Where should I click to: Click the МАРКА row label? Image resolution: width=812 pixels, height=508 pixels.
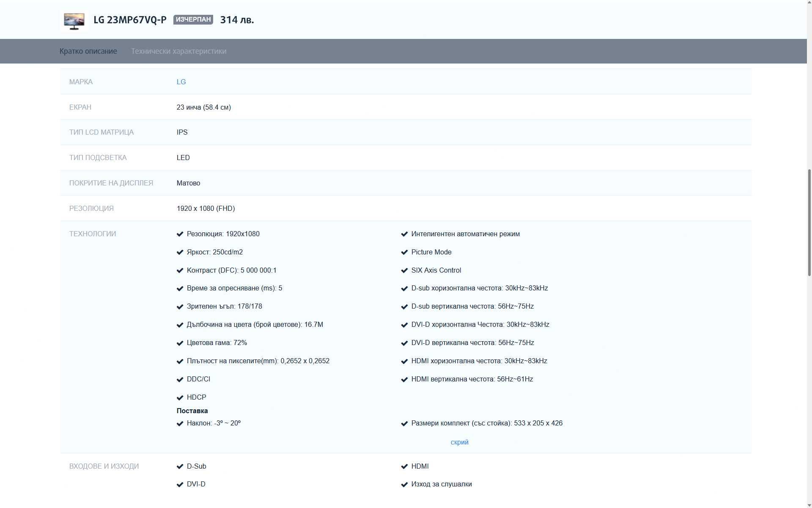click(x=81, y=82)
